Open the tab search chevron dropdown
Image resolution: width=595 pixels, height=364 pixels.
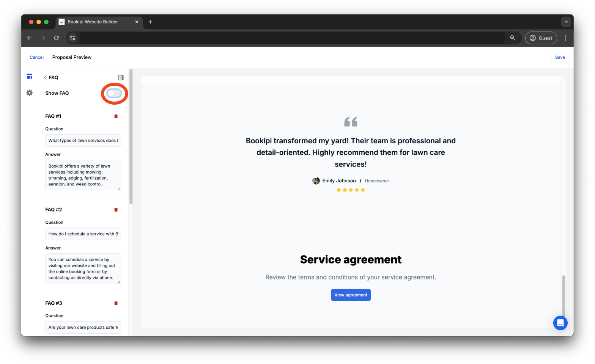pyautogui.click(x=566, y=22)
